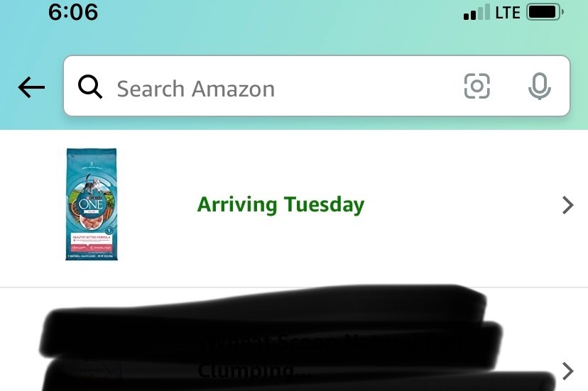The height and width of the screenshot is (391, 588).
Task: Tap the cellular signal bars icon
Action: click(x=477, y=12)
